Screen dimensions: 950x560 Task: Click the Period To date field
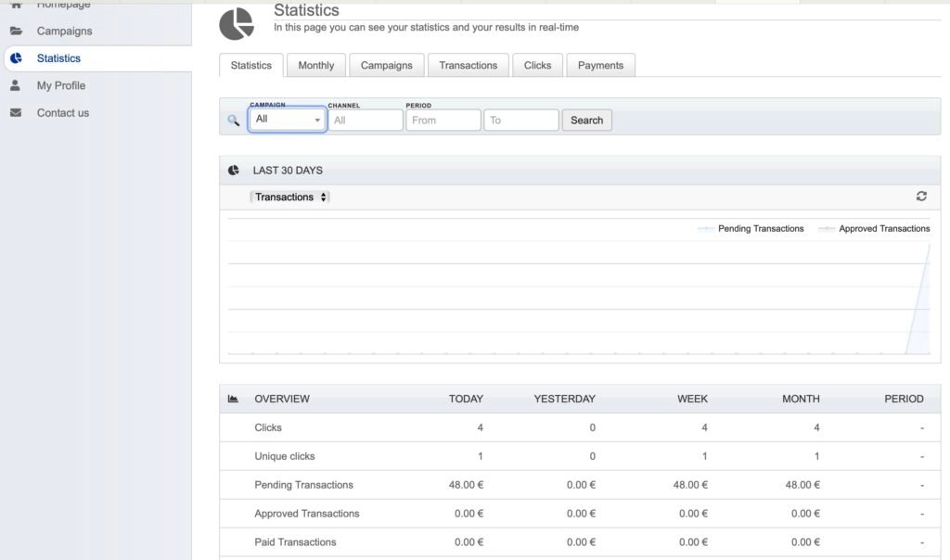click(521, 121)
